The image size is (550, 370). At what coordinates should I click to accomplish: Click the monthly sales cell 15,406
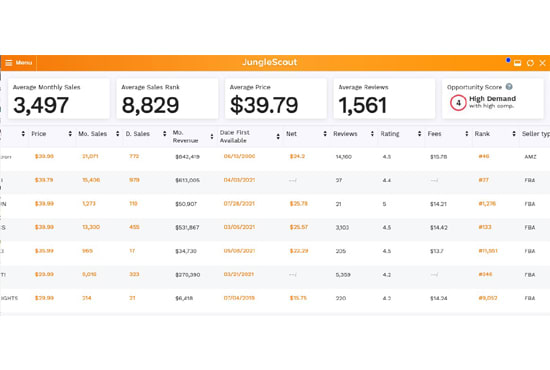pyautogui.click(x=91, y=180)
